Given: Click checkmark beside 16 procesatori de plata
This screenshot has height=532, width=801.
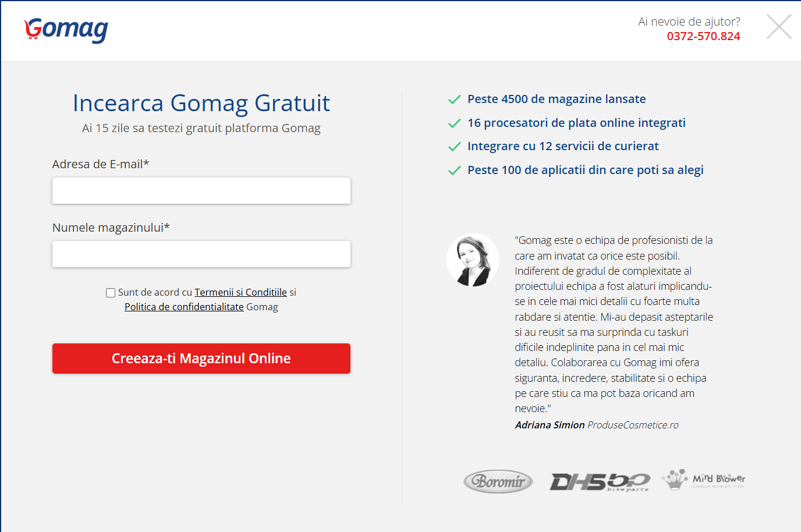Looking at the screenshot, I should [x=455, y=123].
